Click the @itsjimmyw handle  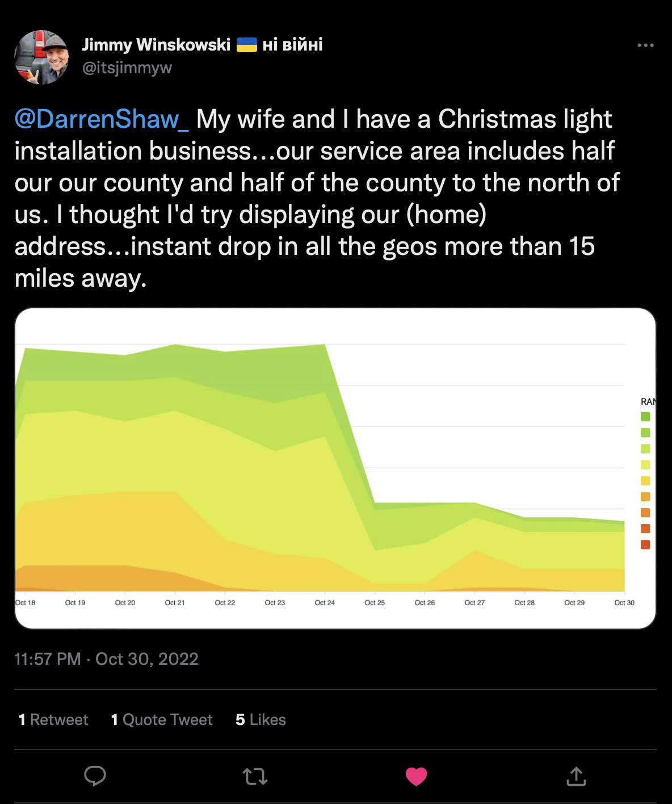[127, 68]
